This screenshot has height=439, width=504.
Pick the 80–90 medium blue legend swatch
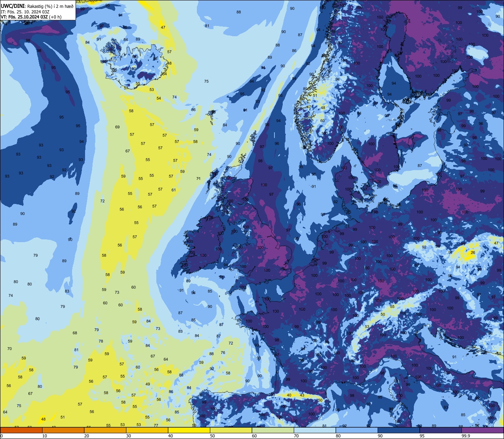(x=357, y=430)
